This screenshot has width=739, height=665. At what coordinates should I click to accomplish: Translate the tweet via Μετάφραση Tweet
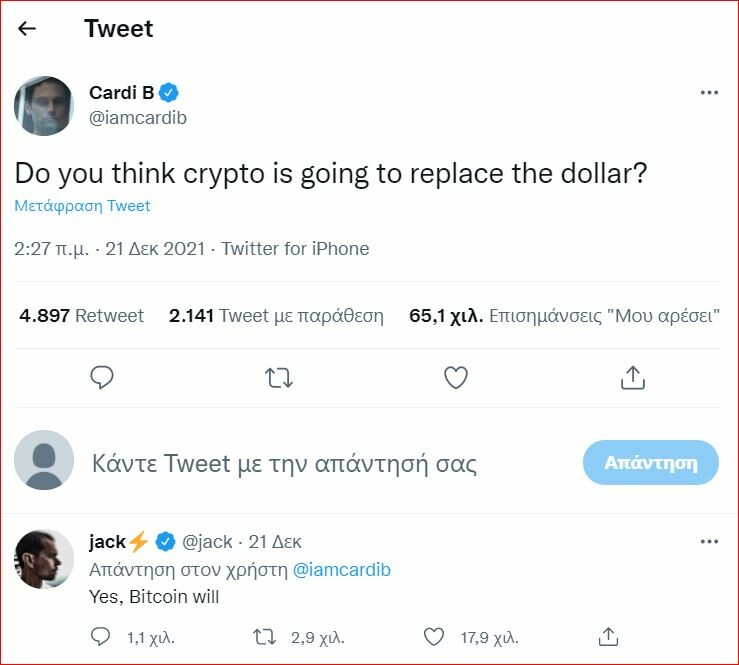click(x=82, y=206)
